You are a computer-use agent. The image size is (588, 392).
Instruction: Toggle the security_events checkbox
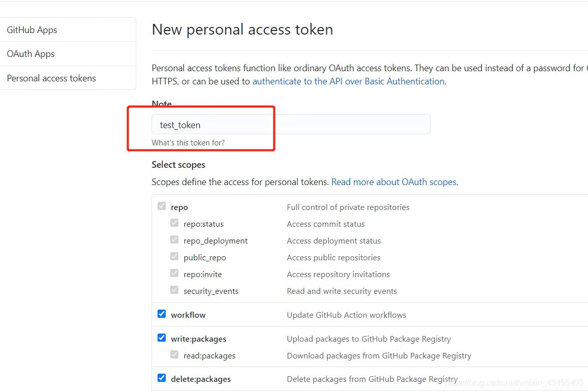pos(174,290)
